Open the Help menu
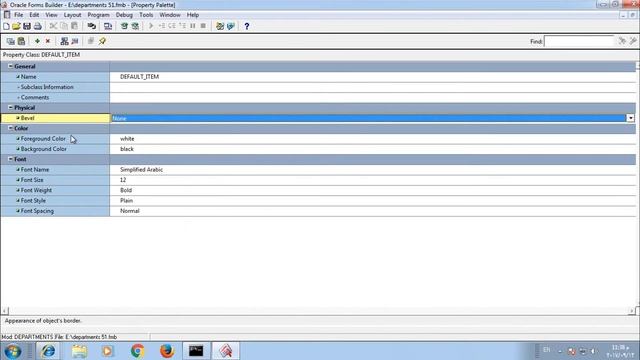 (x=193, y=15)
